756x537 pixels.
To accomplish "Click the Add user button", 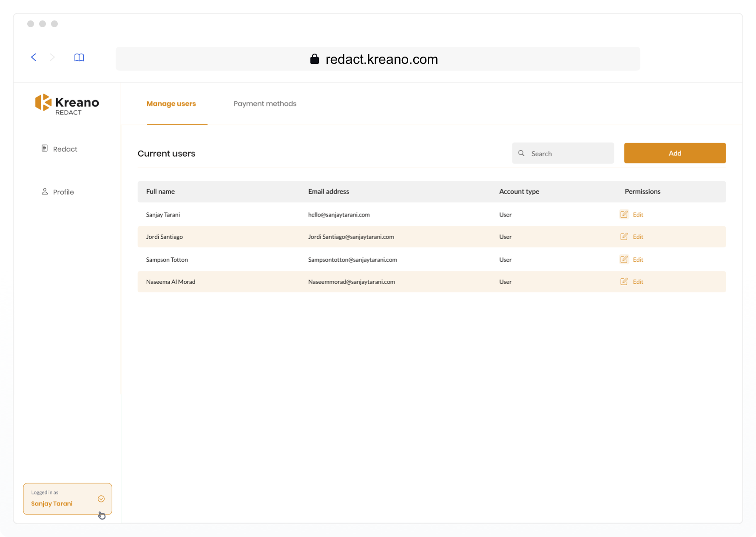I will (675, 153).
